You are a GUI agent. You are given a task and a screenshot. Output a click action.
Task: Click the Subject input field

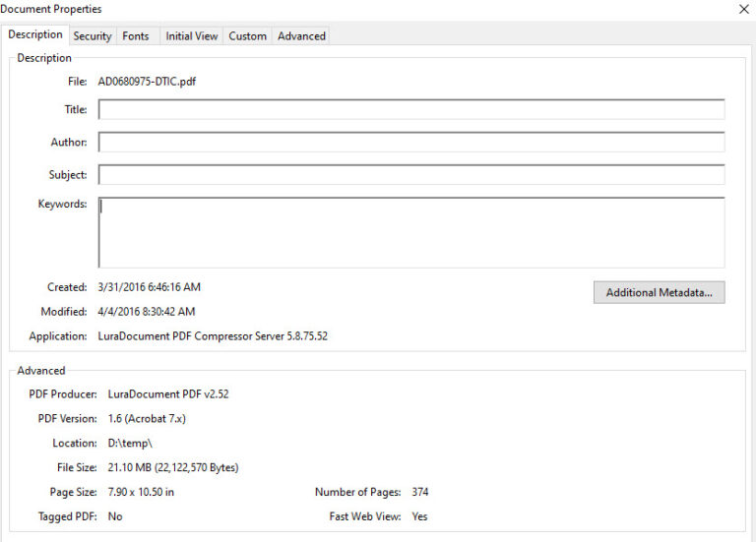411,174
